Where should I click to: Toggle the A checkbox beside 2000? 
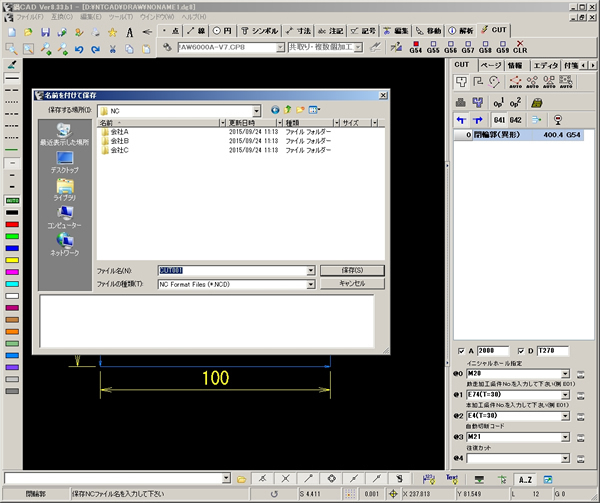[x=461, y=351]
